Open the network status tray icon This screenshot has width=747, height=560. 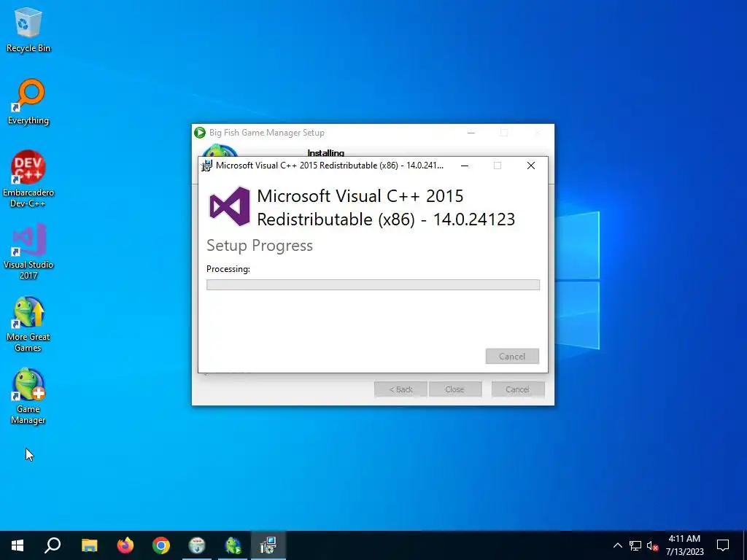(635, 545)
